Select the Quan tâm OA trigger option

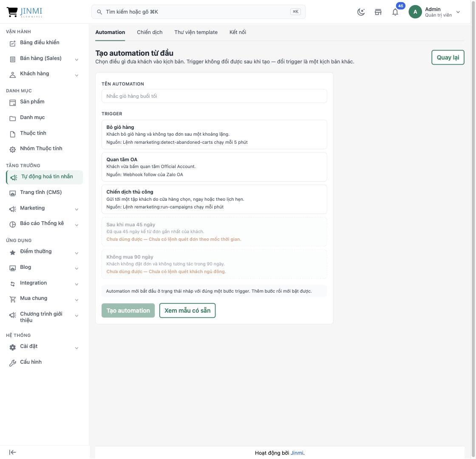click(x=214, y=167)
